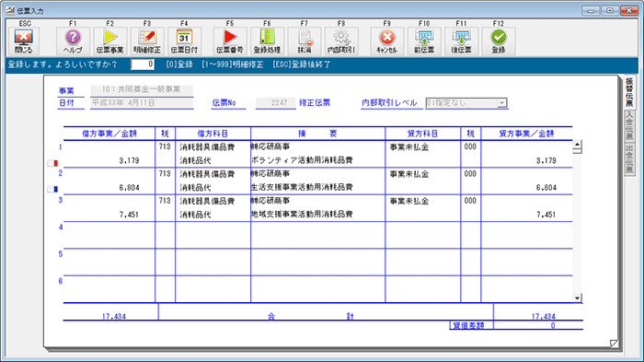The width and height of the screenshot is (644, 362).
Task: Click the F3 明細修正 edit icon
Action: (x=147, y=41)
